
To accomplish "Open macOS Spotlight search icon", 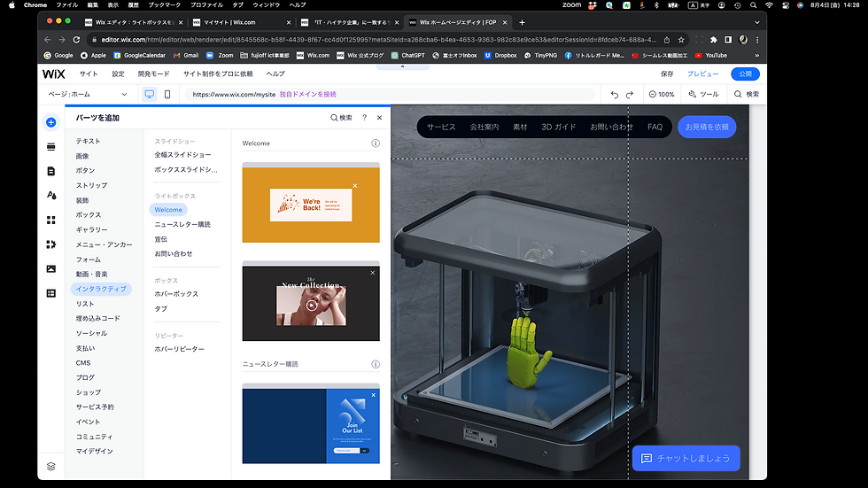I will tap(754, 5).
